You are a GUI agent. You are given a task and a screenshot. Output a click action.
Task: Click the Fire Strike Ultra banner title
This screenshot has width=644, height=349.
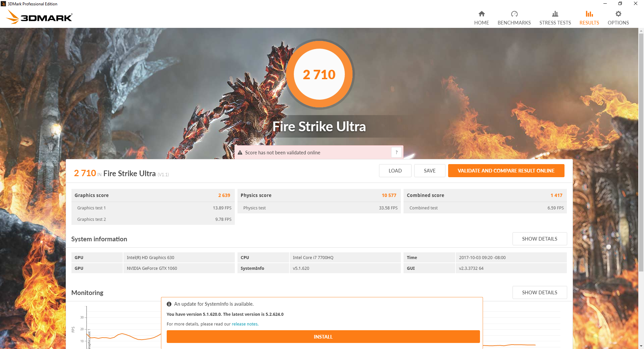click(x=319, y=127)
